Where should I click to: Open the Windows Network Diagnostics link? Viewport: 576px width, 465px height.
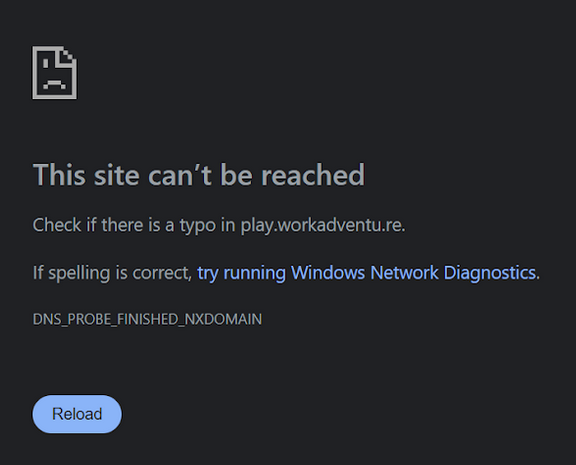coord(368,273)
